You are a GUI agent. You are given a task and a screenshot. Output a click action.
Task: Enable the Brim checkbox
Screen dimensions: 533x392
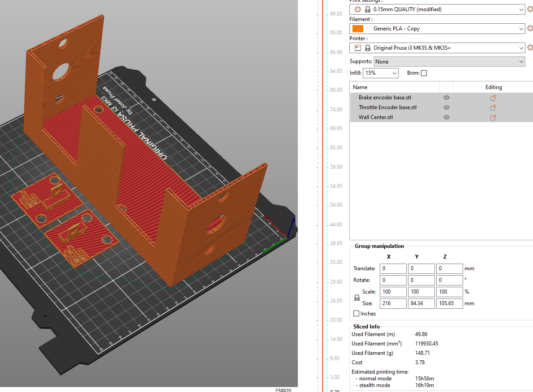pyautogui.click(x=424, y=73)
